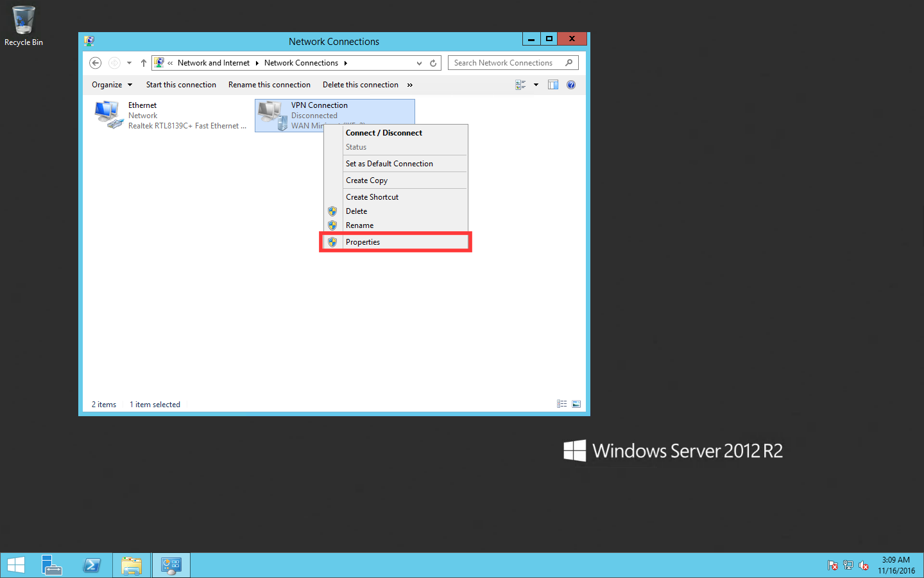The image size is (924, 578).
Task: Select Delete in the context menu
Action: pos(395,211)
